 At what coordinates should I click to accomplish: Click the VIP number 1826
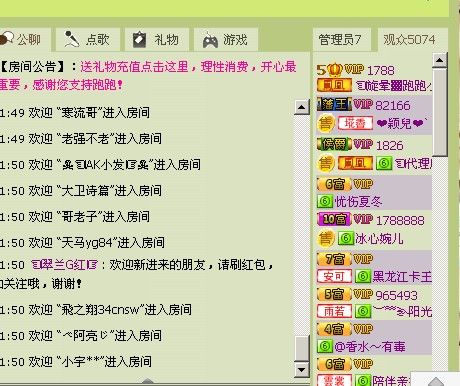coord(390,145)
